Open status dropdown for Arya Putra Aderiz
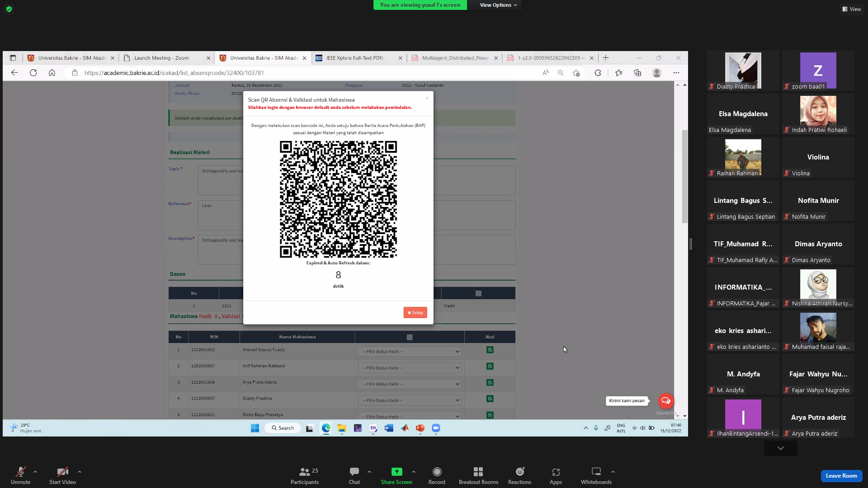The image size is (868, 488). point(410,384)
